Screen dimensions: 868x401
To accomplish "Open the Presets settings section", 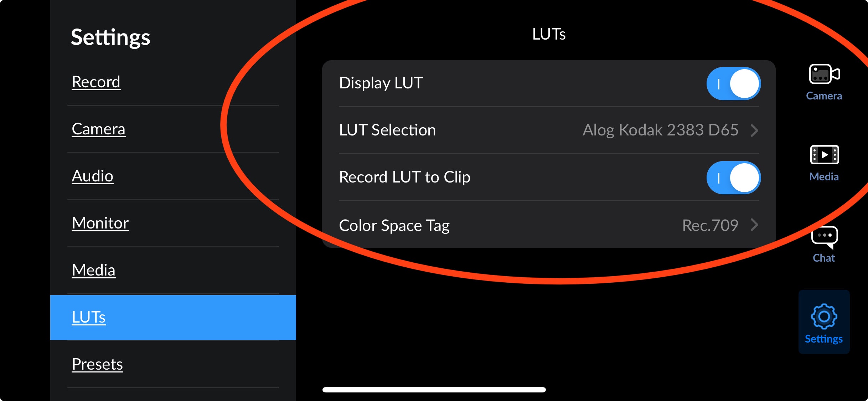I will tap(97, 364).
